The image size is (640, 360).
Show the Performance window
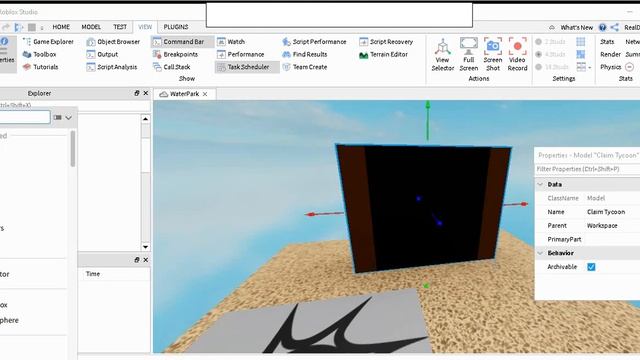240,54
